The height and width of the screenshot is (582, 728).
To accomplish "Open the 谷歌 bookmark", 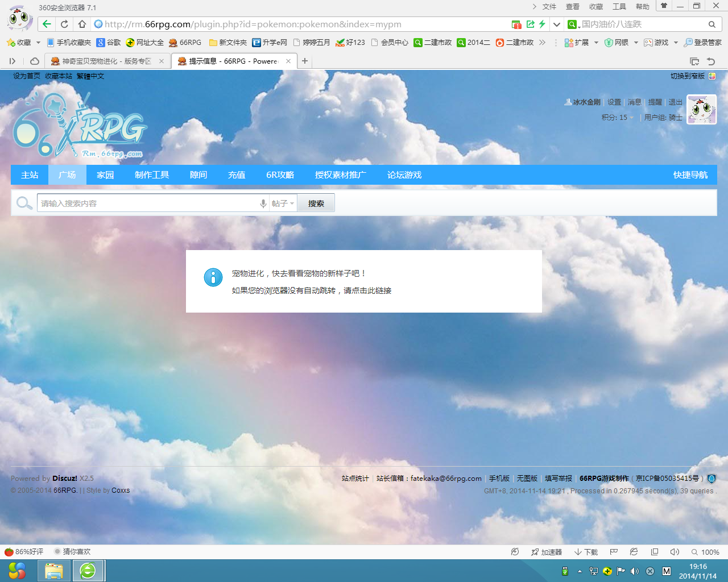I will [x=109, y=43].
